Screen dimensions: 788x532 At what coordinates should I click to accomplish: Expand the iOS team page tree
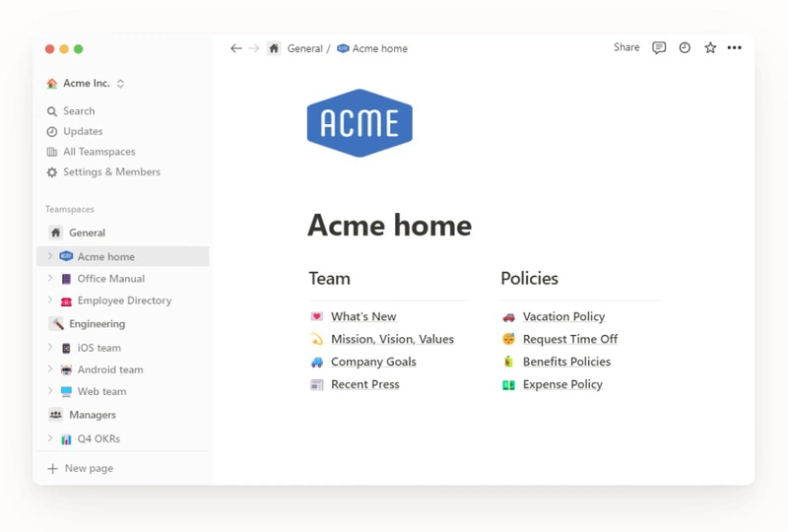(50, 347)
